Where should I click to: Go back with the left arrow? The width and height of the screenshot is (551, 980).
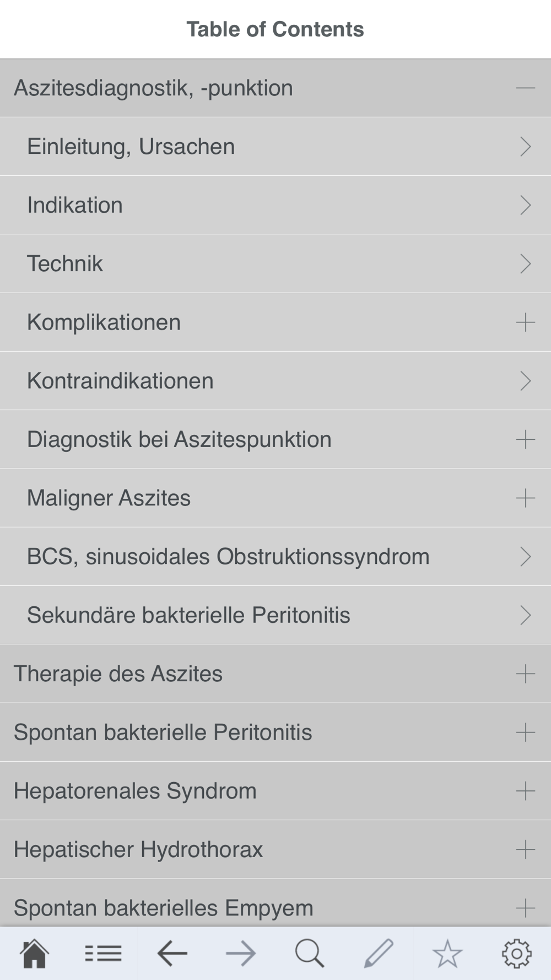[x=172, y=954]
